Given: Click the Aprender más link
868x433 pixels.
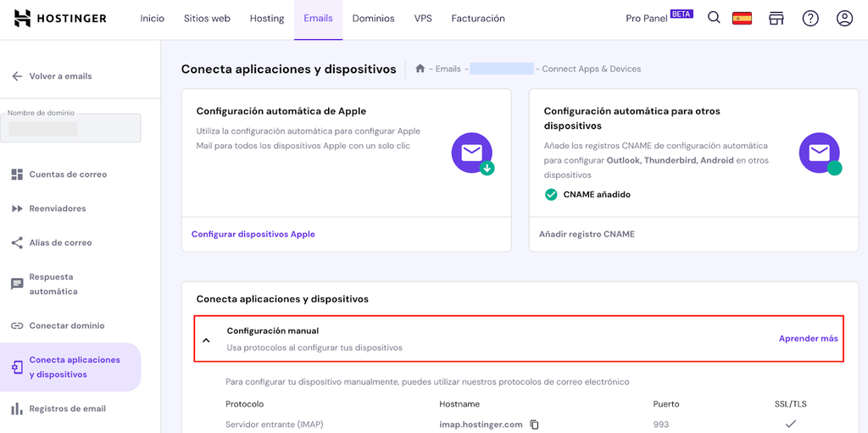Looking at the screenshot, I should tap(808, 338).
